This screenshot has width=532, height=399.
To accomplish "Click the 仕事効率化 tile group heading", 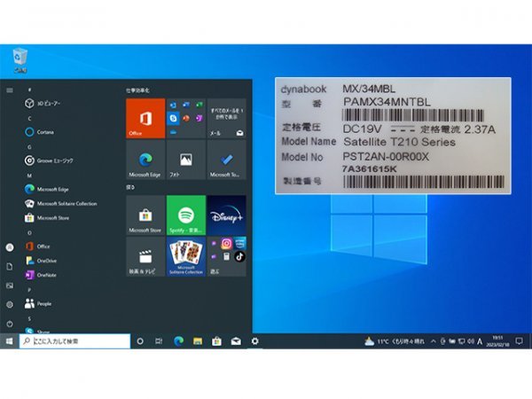I will click(137, 90).
